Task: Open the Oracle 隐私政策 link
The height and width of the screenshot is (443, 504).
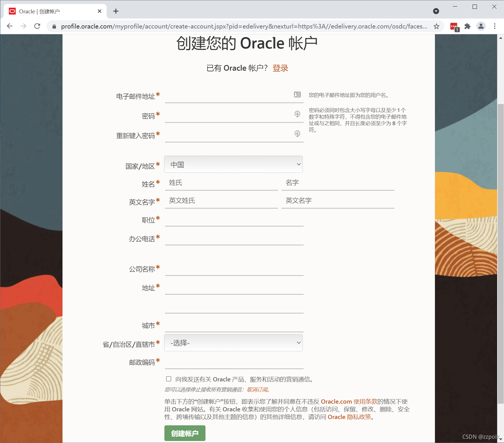Action: tap(349, 417)
